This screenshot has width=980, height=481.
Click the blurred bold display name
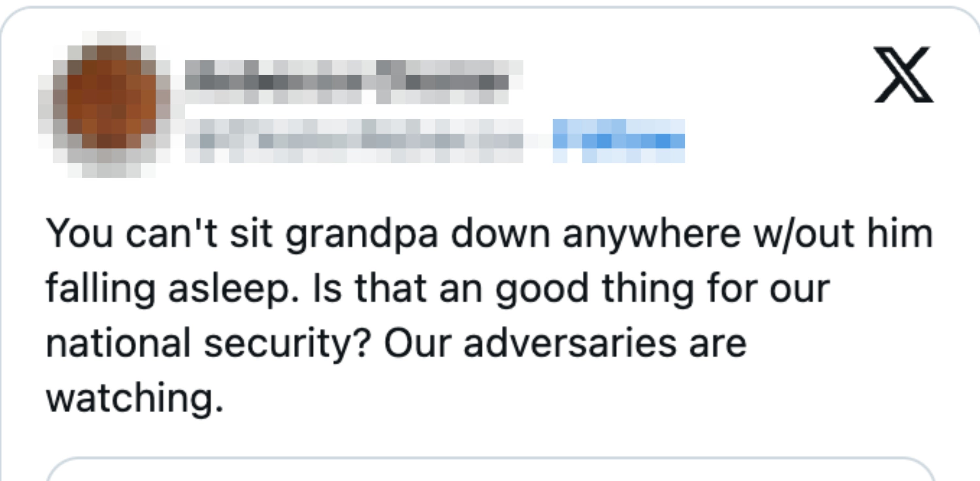tap(354, 82)
